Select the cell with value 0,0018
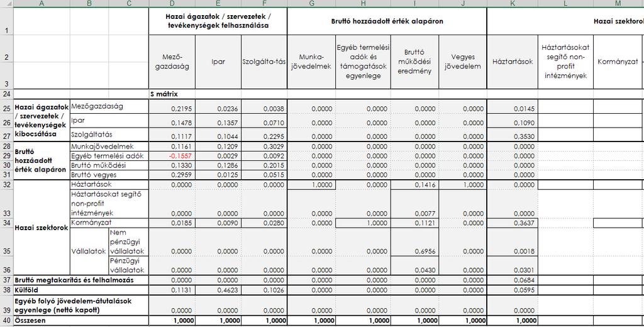The height and width of the screenshot is (327, 644). coord(512,242)
